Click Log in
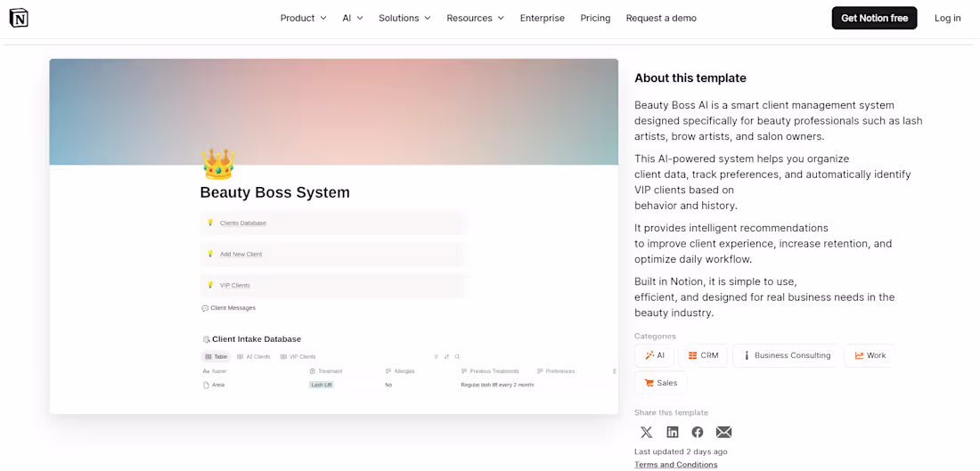The width and height of the screenshot is (980, 471). (x=948, y=18)
